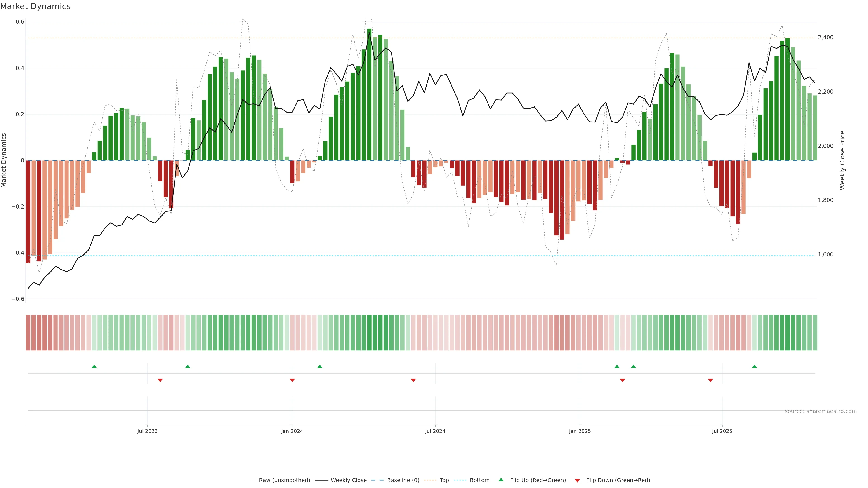Image resolution: width=868 pixels, height=488 pixels.
Task: Click the last green flip-up marker after Jul 2025
Action: (755, 366)
